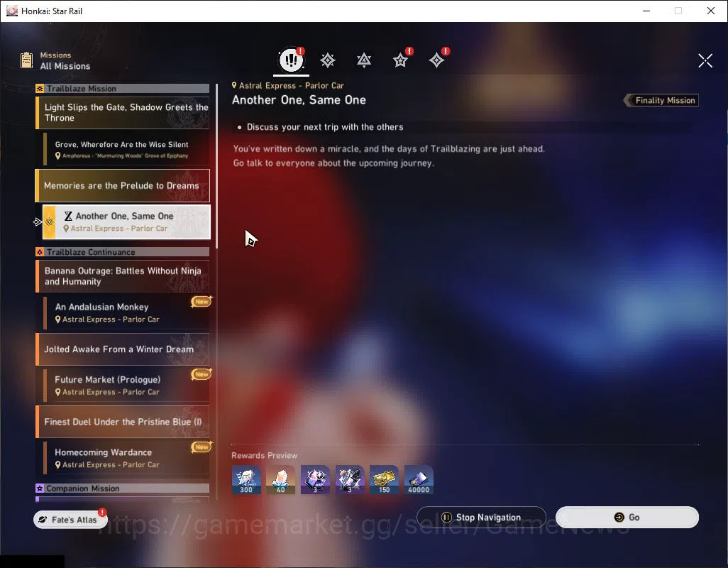Image resolution: width=728 pixels, height=568 pixels.
Task: Click the New badge on 'Future Market (Prologue)'
Action: click(202, 374)
